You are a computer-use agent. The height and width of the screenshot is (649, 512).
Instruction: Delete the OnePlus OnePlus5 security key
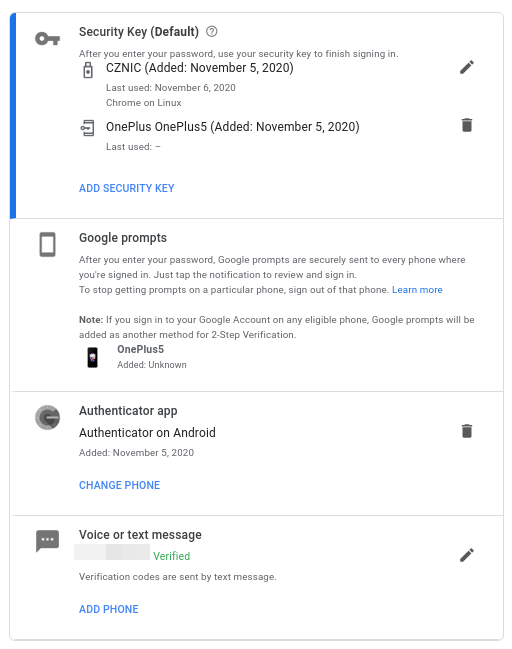pos(467,125)
